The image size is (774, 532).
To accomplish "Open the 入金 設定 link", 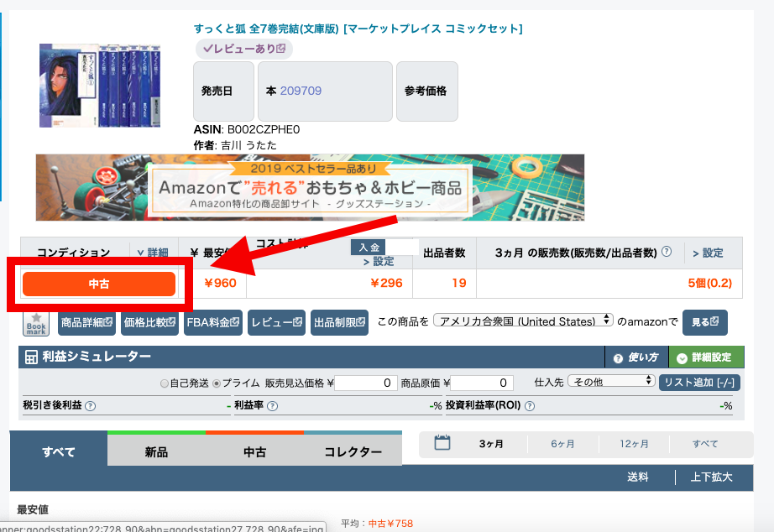I will coord(379,261).
